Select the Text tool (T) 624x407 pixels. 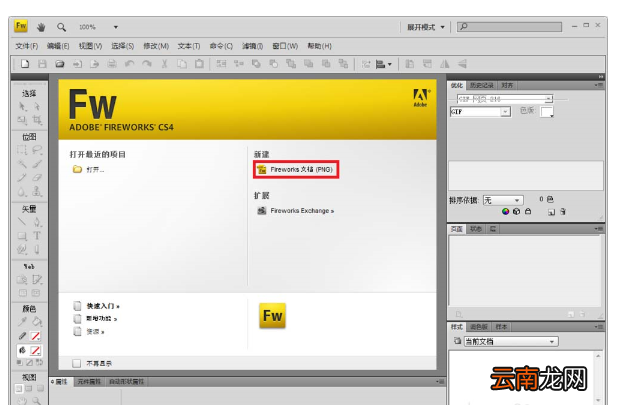37,236
